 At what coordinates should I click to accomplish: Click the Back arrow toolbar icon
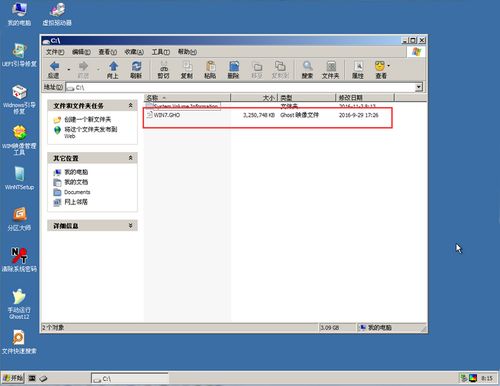click(x=54, y=66)
